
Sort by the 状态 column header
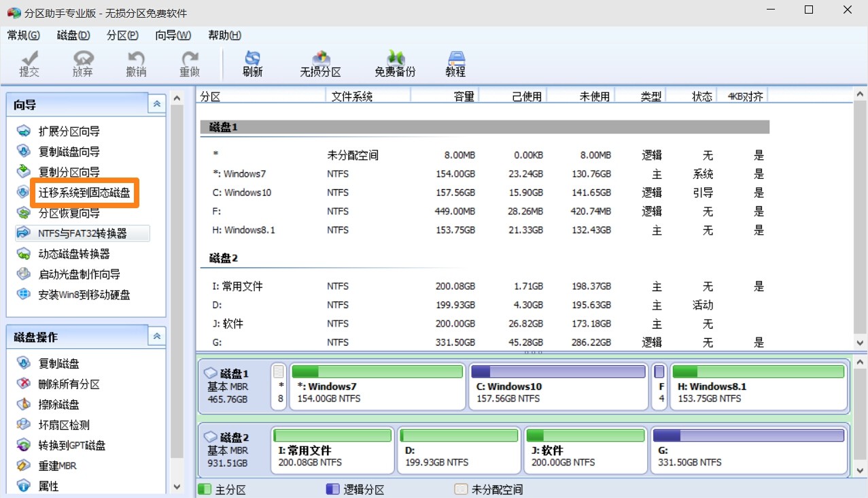(691, 97)
